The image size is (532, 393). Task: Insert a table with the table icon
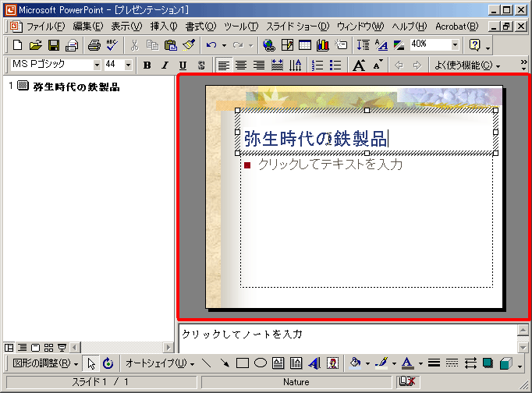pyautogui.click(x=305, y=44)
